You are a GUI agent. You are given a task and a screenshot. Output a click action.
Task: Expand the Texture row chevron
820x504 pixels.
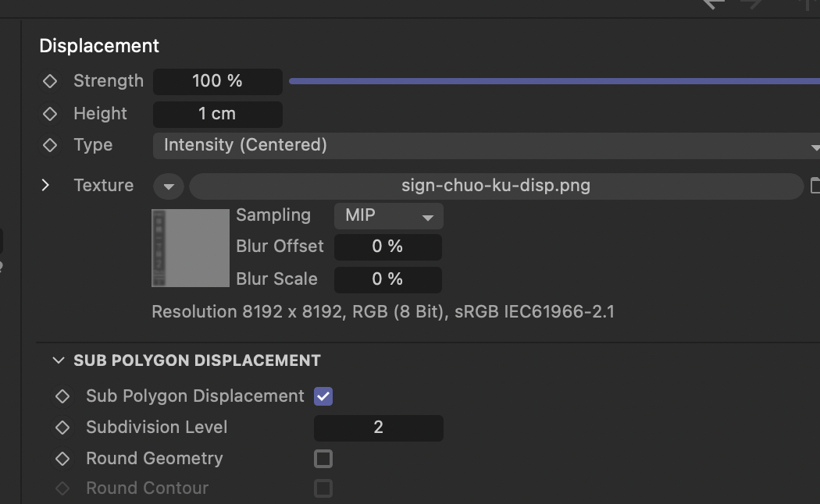tap(45, 186)
